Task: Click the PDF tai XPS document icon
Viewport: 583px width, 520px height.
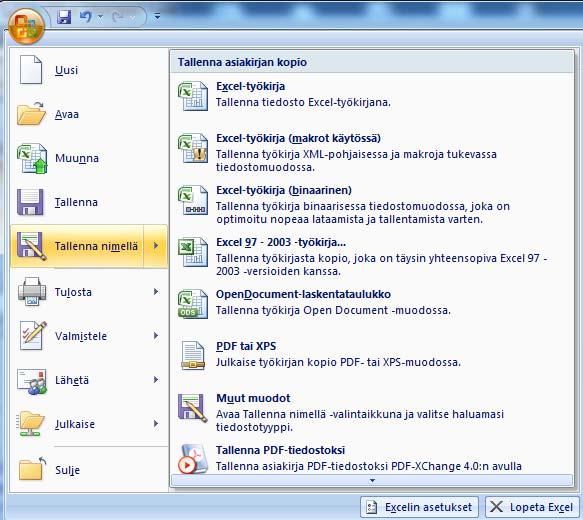Action: [x=193, y=356]
